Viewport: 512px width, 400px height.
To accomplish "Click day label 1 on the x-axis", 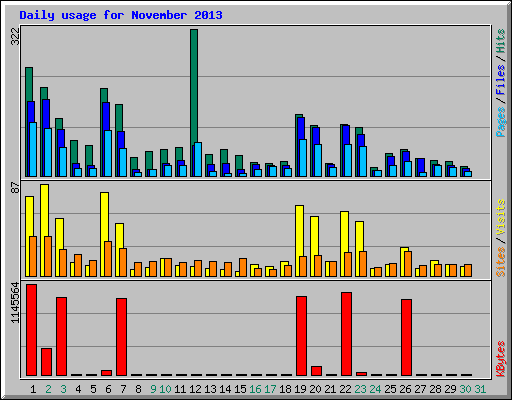I will tap(33, 389).
